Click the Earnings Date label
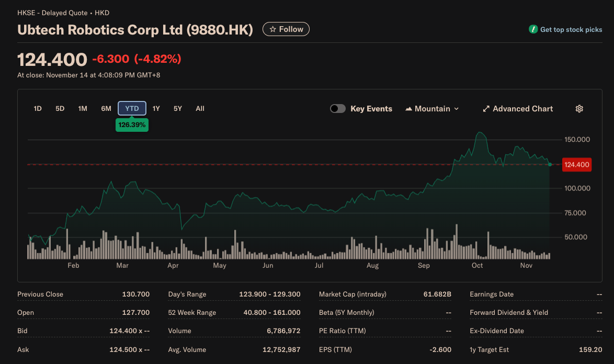Viewport: 614px width, 364px height. [x=492, y=294]
